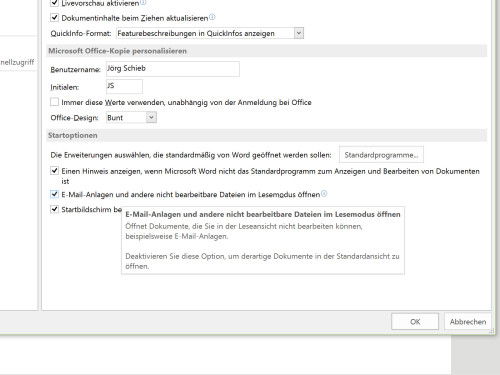This screenshot has width=500, height=375.
Task: Click the Benutzername field with Jörg Schieb
Action: point(173,69)
